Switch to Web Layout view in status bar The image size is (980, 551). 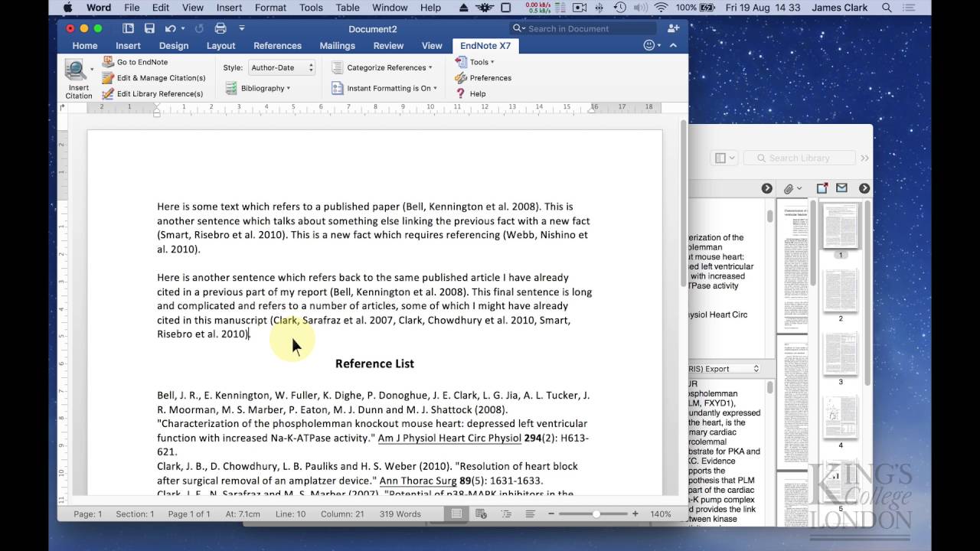point(481,514)
